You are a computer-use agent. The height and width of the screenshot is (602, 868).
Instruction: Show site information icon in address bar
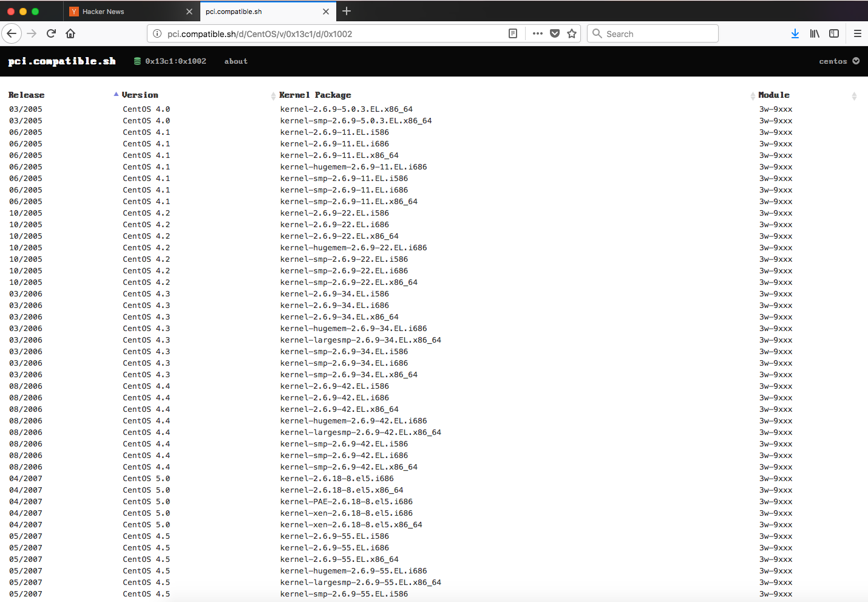[x=157, y=33]
